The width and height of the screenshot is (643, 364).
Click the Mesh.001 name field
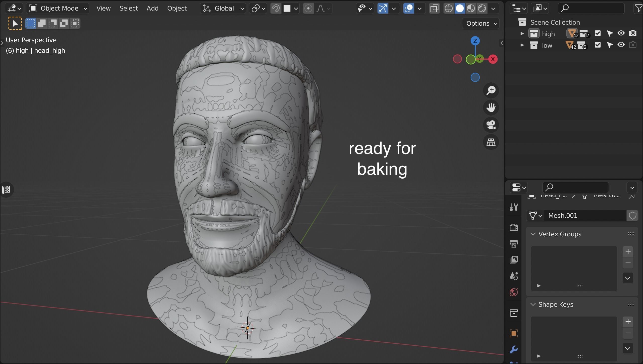point(585,216)
